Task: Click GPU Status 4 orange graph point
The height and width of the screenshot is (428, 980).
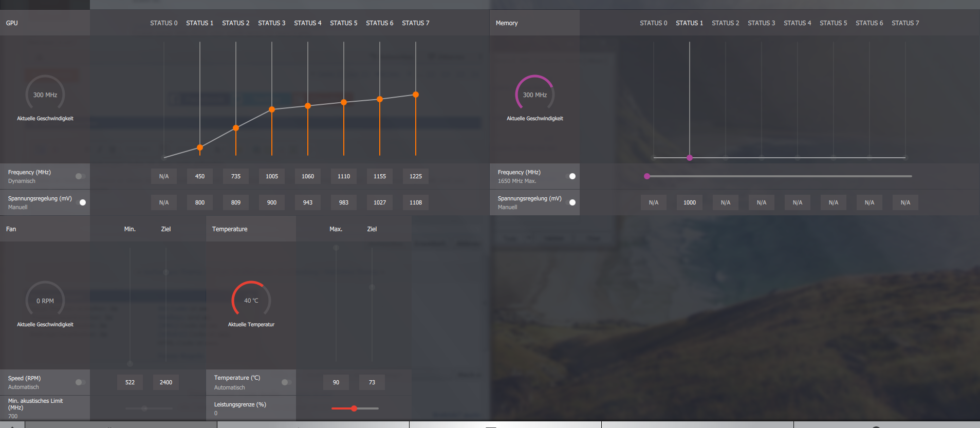Action: (x=308, y=106)
